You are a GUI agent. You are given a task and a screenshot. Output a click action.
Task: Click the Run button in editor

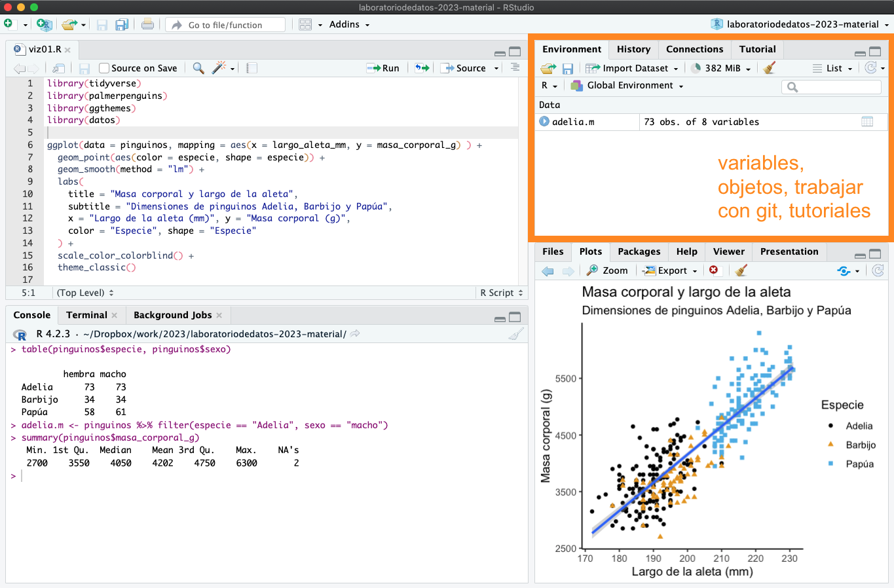[x=384, y=68]
